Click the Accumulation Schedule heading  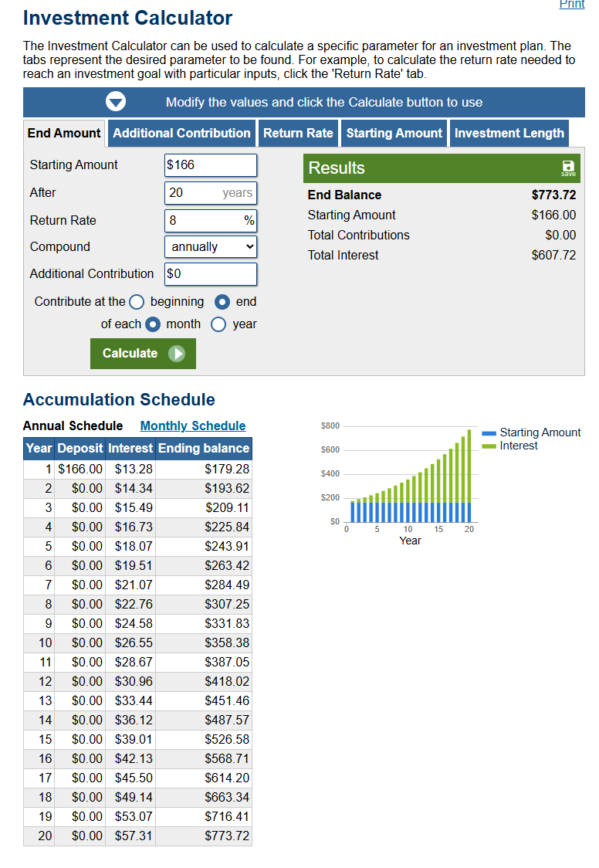tap(119, 400)
